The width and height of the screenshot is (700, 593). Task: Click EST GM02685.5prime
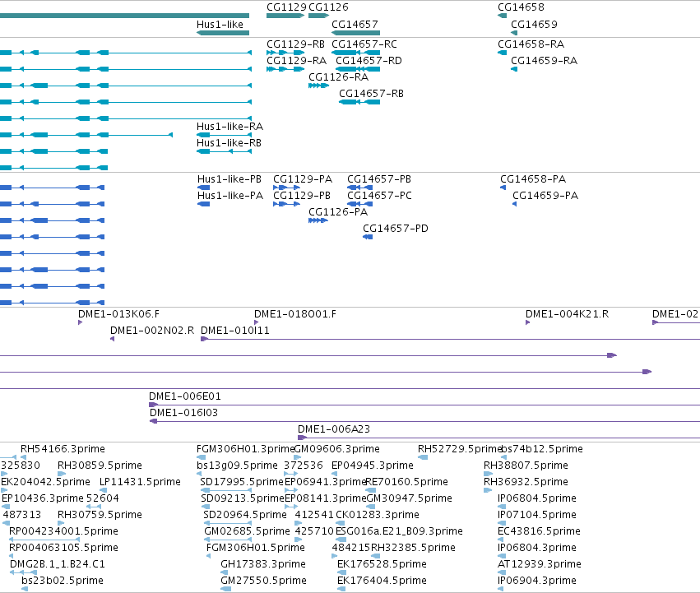(x=228, y=540)
